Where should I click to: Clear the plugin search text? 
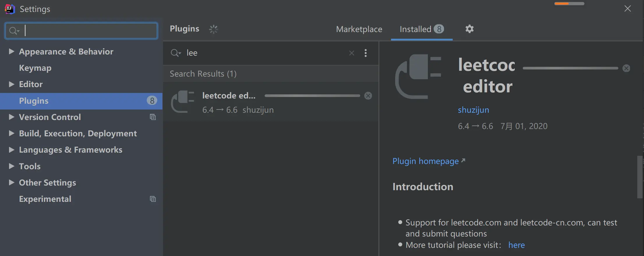tap(352, 53)
